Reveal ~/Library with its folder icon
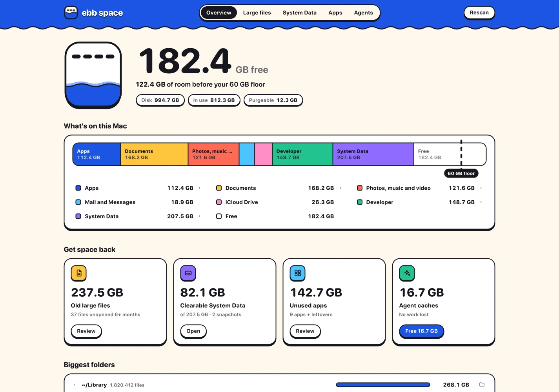 482,385
